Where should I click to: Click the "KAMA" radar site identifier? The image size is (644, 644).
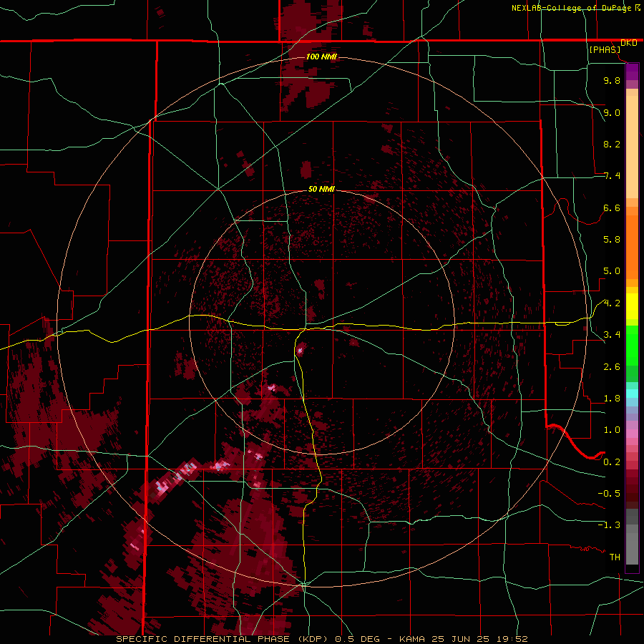pos(413,639)
